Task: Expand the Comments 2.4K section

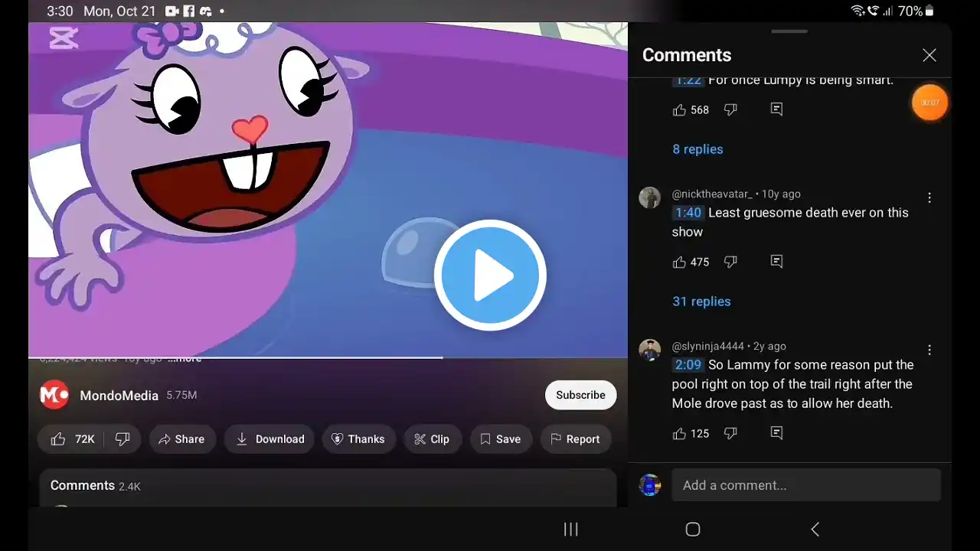Action: click(x=328, y=487)
